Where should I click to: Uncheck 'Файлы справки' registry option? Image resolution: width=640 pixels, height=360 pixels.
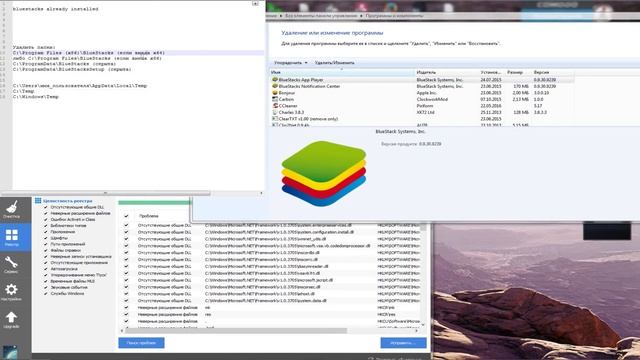tap(46, 250)
